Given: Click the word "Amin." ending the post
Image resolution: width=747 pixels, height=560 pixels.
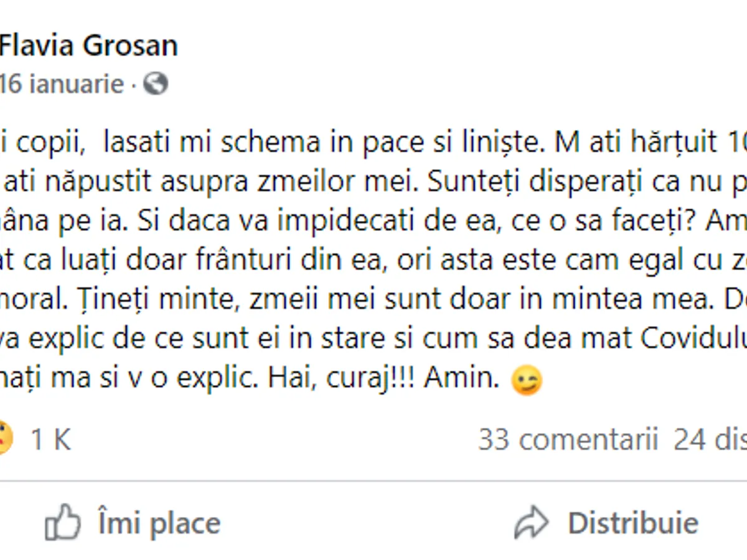Looking at the screenshot, I should pyautogui.click(x=462, y=379).
